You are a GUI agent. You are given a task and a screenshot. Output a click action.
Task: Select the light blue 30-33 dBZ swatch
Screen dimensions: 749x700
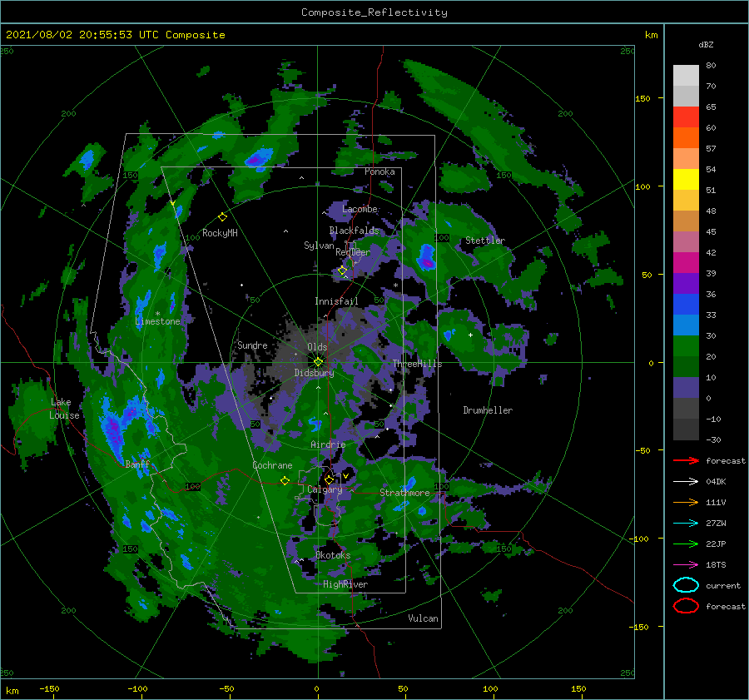pyautogui.click(x=686, y=325)
